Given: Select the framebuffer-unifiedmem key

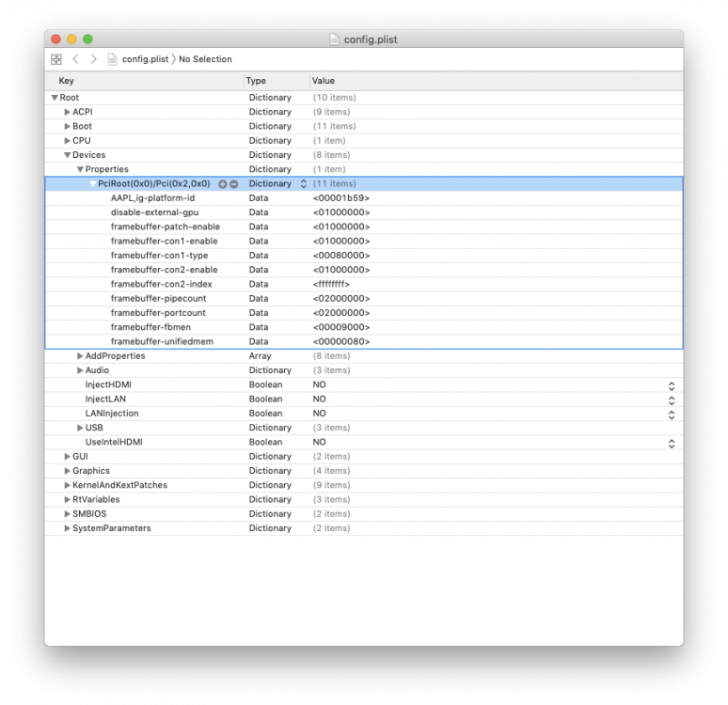Looking at the screenshot, I should [x=162, y=342].
